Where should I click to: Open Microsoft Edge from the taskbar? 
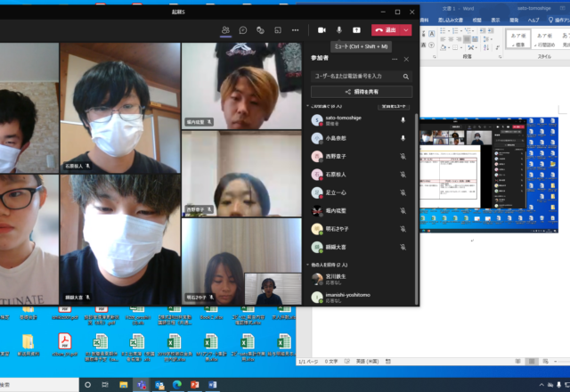[177, 384]
